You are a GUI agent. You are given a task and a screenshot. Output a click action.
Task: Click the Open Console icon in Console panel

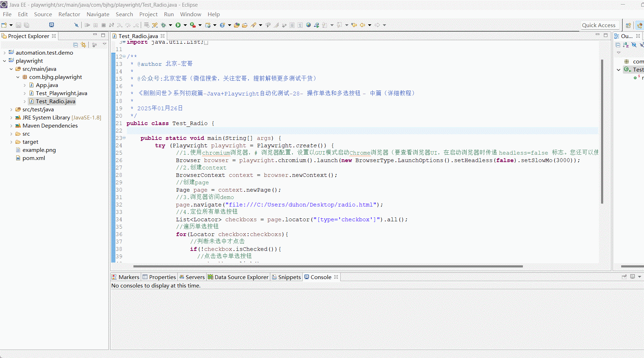point(632,277)
